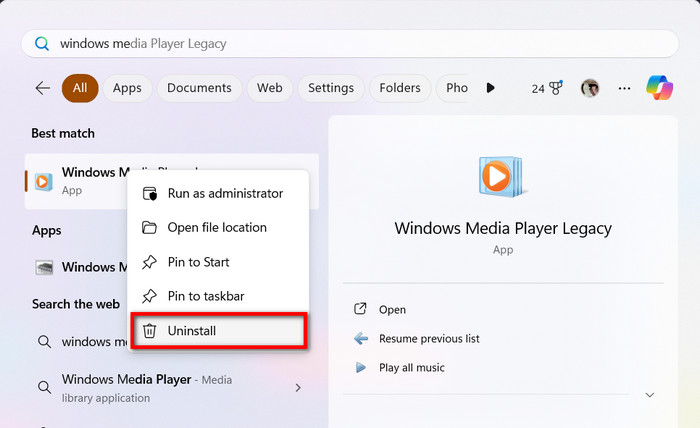Click the folder icon beside Open file location
The image size is (700, 428).
pos(149,228)
